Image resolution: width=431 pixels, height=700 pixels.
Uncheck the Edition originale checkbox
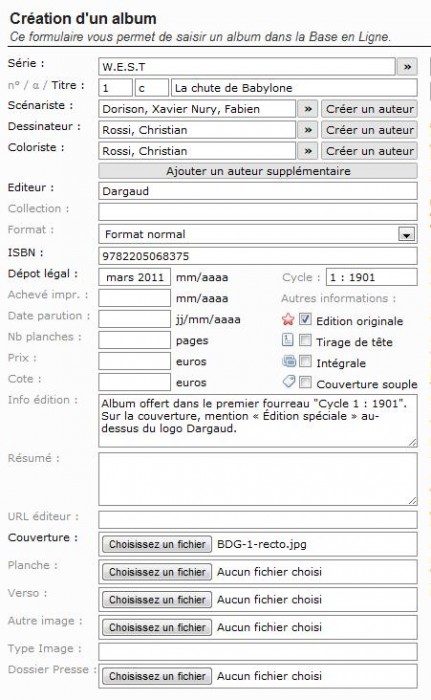pos(305,319)
